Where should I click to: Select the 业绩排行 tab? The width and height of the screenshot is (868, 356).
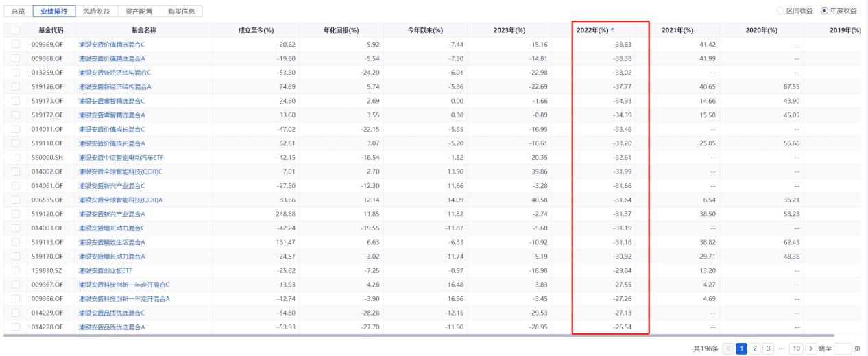point(54,12)
